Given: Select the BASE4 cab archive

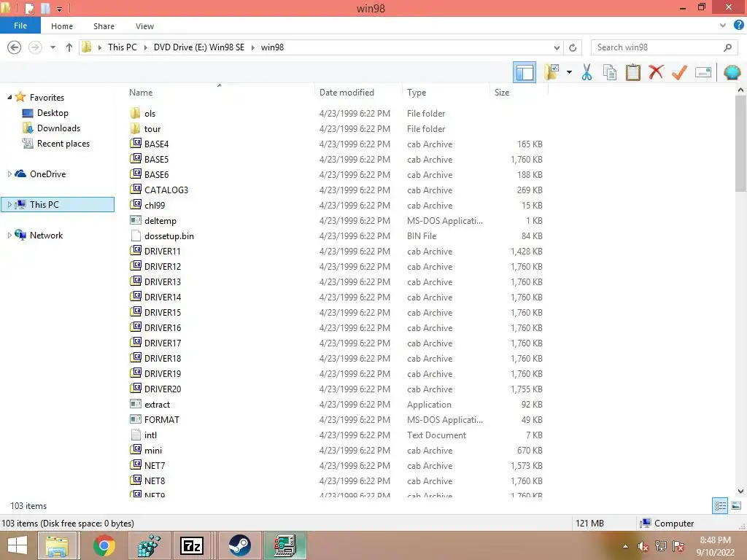Looking at the screenshot, I should [x=156, y=144].
